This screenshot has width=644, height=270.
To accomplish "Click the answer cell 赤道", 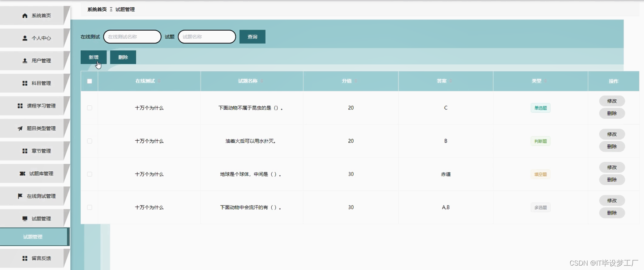I will 446,174.
